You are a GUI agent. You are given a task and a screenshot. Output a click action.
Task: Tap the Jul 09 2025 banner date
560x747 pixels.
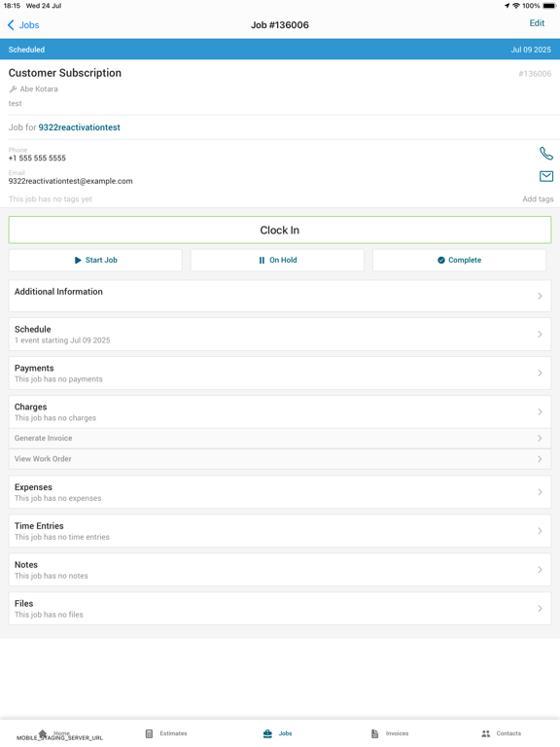click(x=531, y=50)
